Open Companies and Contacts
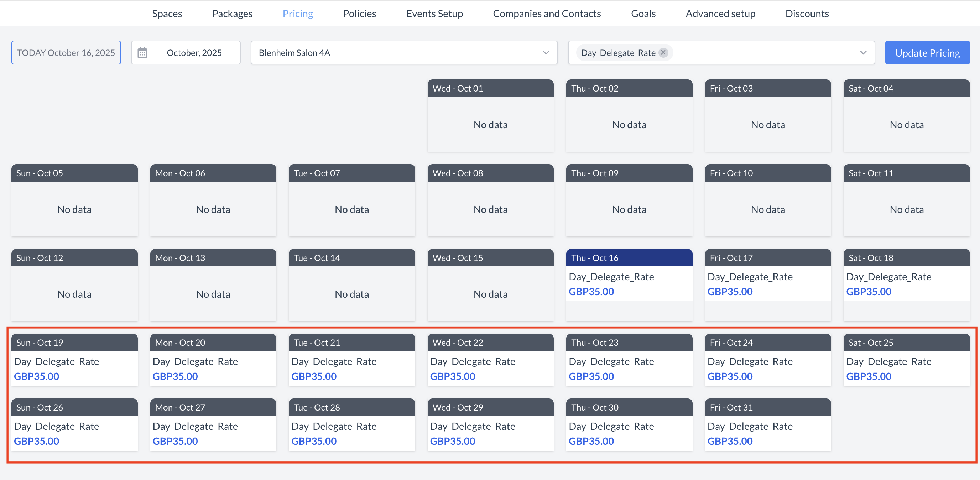The image size is (980, 480). (547, 13)
